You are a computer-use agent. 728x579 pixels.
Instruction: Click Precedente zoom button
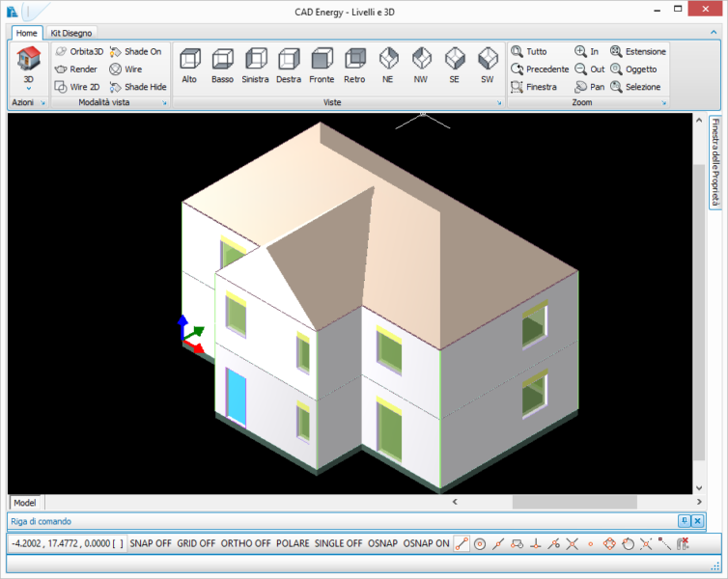point(540,69)
